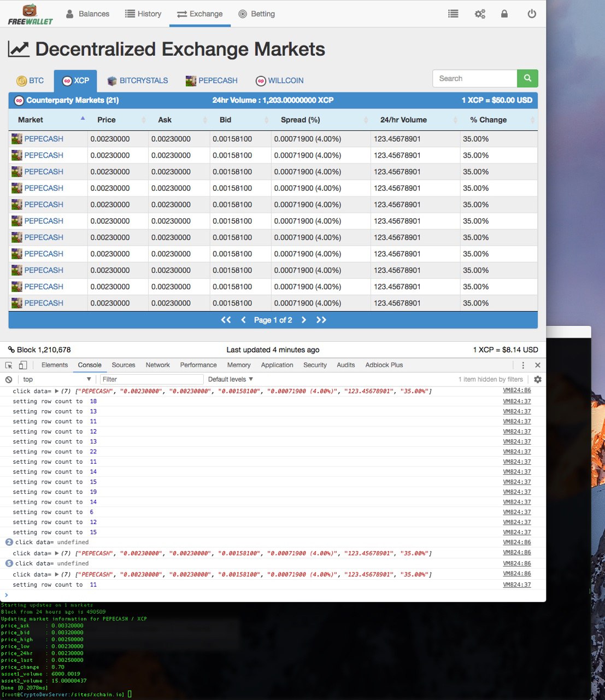Open the History section
Screen dimensions: 605x700
[143, 14]
